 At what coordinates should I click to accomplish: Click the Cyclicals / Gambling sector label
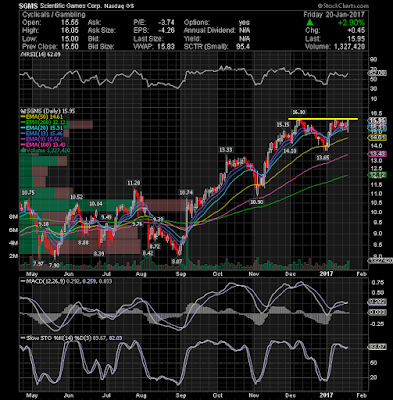pyautogui.click(x=54, y=14)
